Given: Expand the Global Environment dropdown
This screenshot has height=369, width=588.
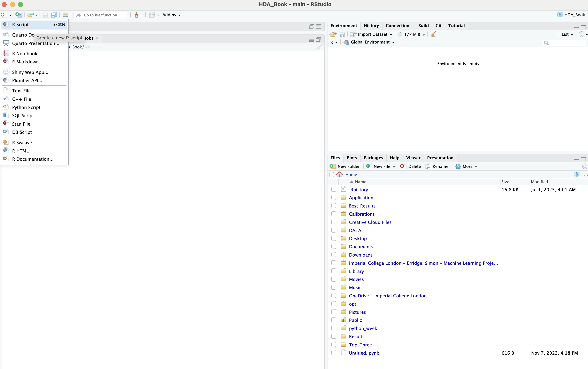Looking at the screenshot, I should coord(369,42).
